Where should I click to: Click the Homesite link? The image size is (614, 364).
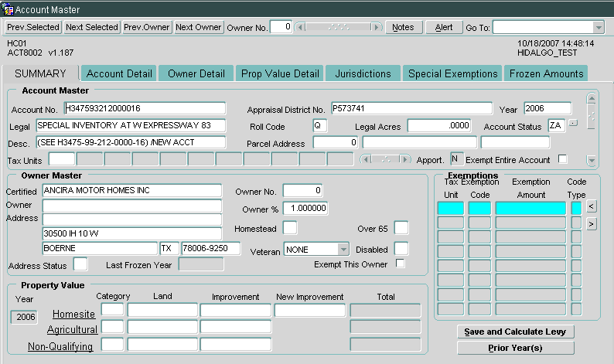click(x=73, y=315)
